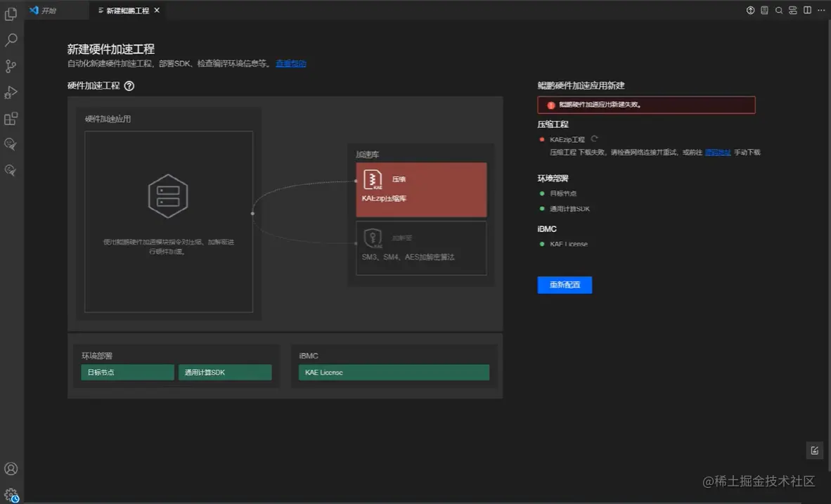This screenshot has width=831, height=504.
Task: Click the green 通用计算SDK block
Action: pyautogui.click(x=225, y=372)
